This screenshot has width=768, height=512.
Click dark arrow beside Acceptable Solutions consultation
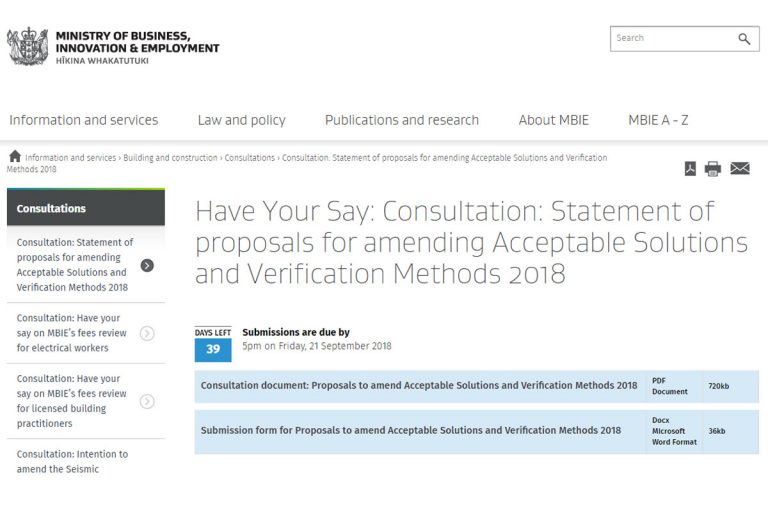click(x=147, y=265)
